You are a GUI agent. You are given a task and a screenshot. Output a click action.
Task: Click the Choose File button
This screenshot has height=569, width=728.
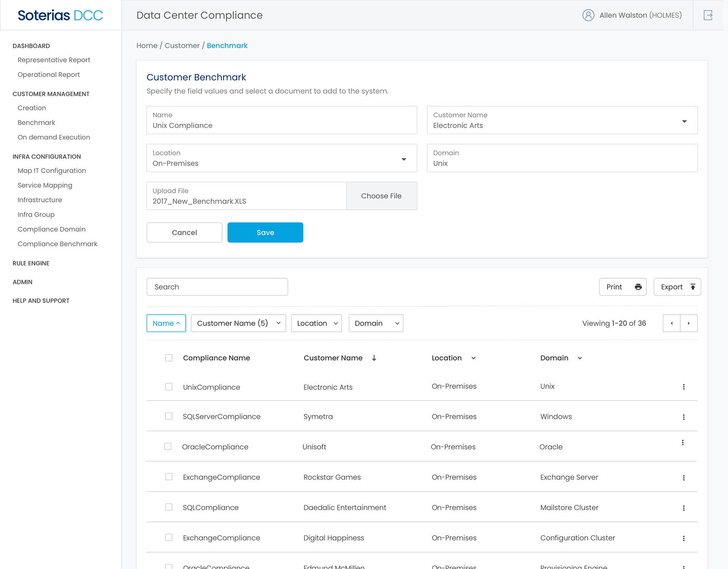click(x=381, y=196)
